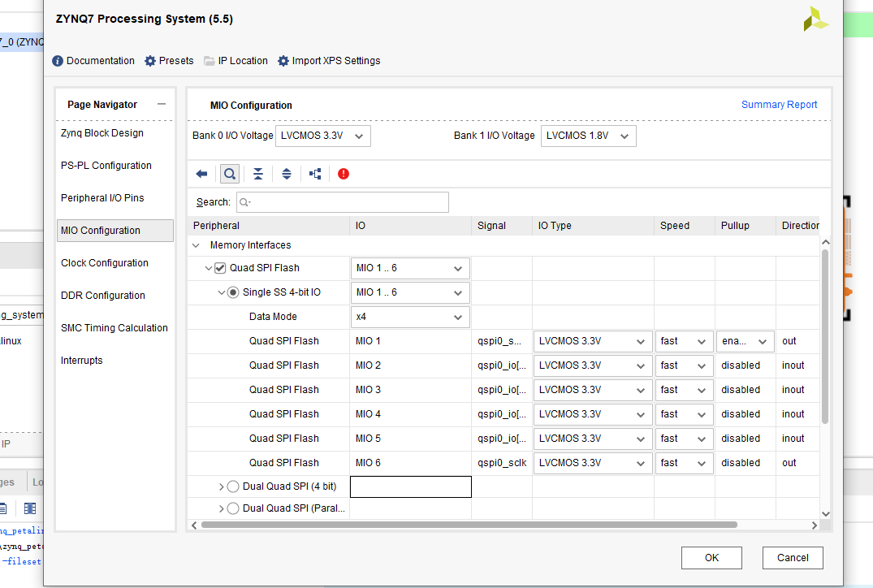Click the hierarchy tree view toolbar icon
This screenshot has width=873, height=588.
(315, 174)
